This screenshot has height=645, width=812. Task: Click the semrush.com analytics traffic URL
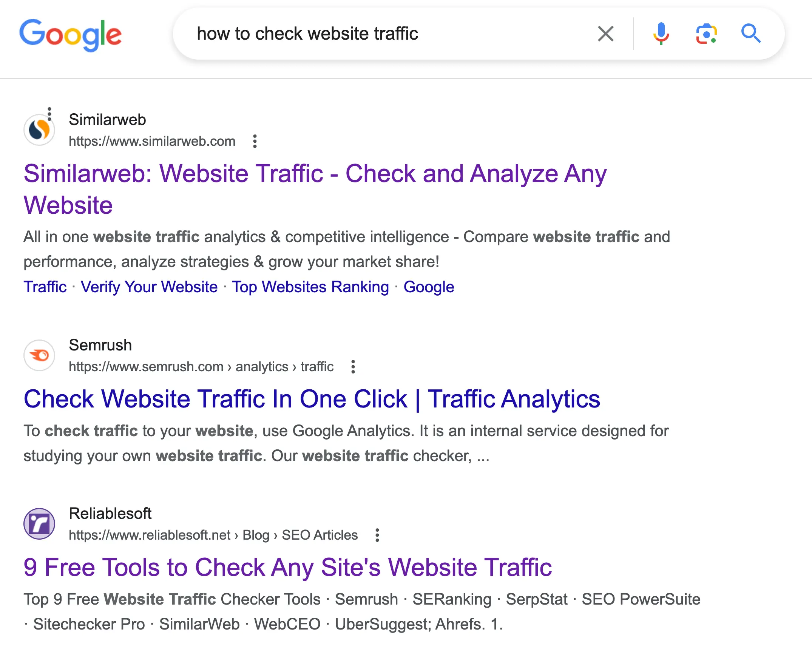pos(201,367)
